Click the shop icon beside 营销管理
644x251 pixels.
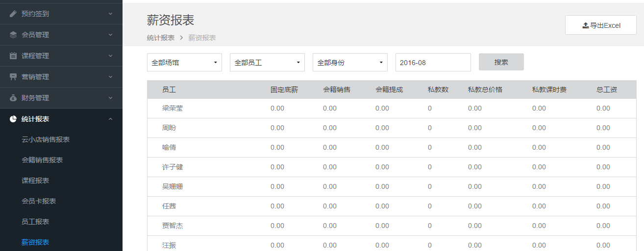pos(13,77)
